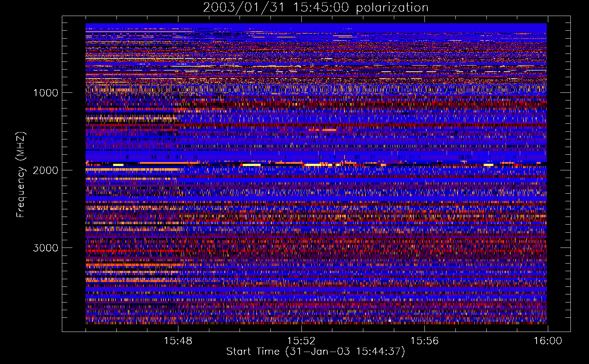The height and width of the screenshot is (364, 589).
Task: Click the "1000" frequency tick label
Action: [46, 93]
